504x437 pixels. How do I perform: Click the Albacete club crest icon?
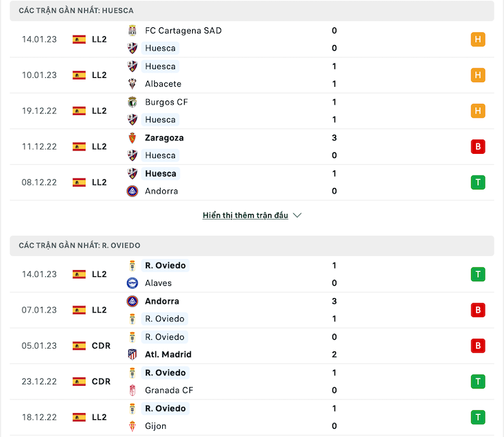click(132, 84)
